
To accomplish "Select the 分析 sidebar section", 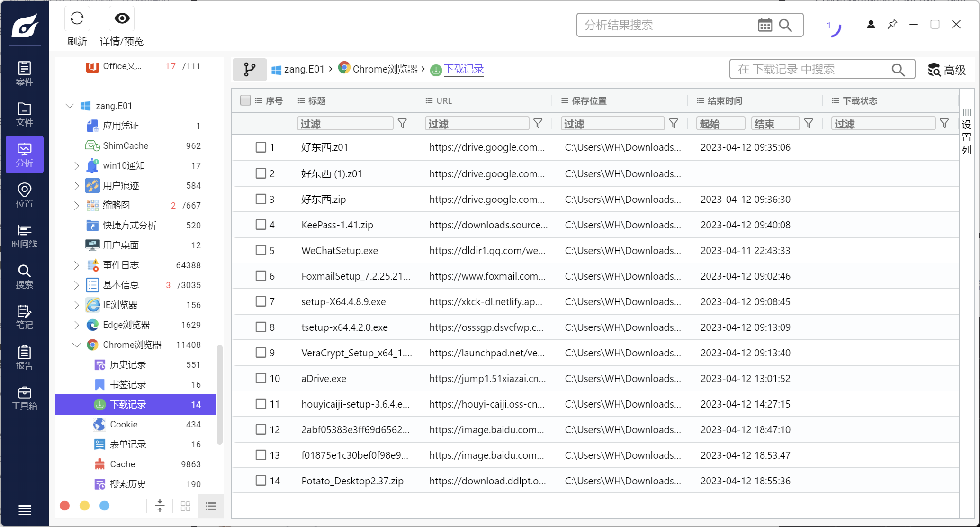I will [x=25, y=154].
